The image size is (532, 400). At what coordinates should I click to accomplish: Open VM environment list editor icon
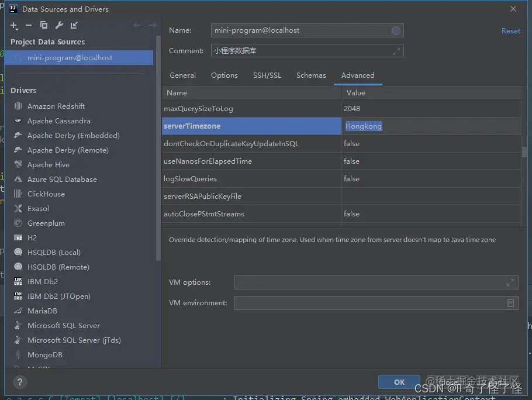click(510, 302)
